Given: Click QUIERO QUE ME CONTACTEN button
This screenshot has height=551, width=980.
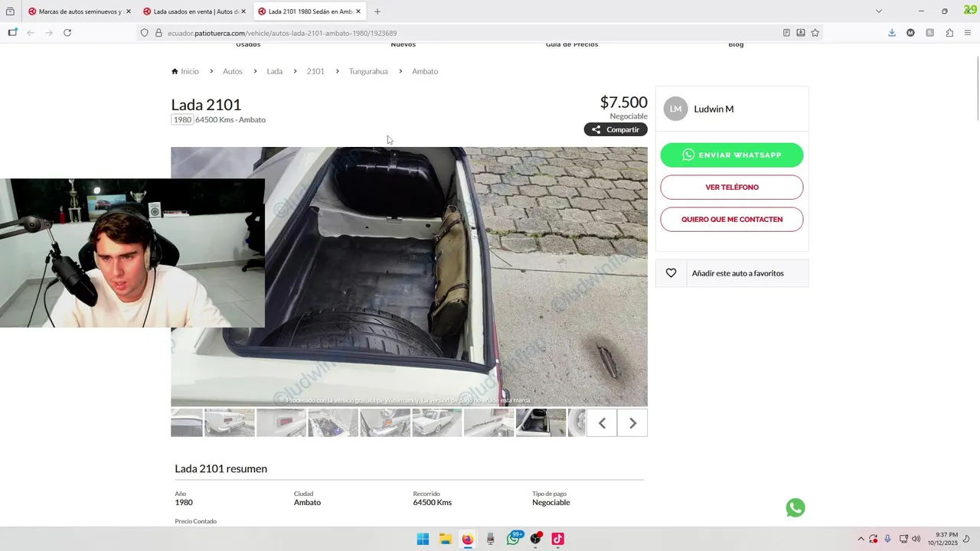Looking at the screenshot, I should click(x=732, y=219).
